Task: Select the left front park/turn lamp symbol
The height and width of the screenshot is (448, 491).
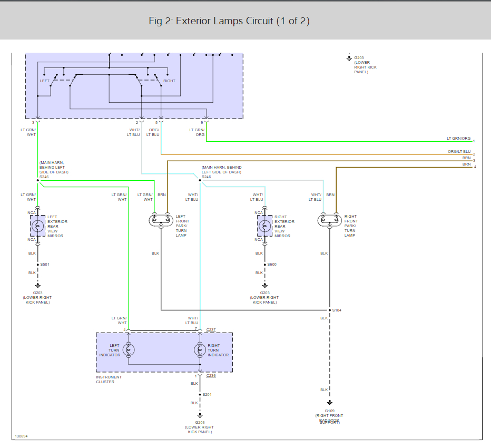Action: coord(161,220)
